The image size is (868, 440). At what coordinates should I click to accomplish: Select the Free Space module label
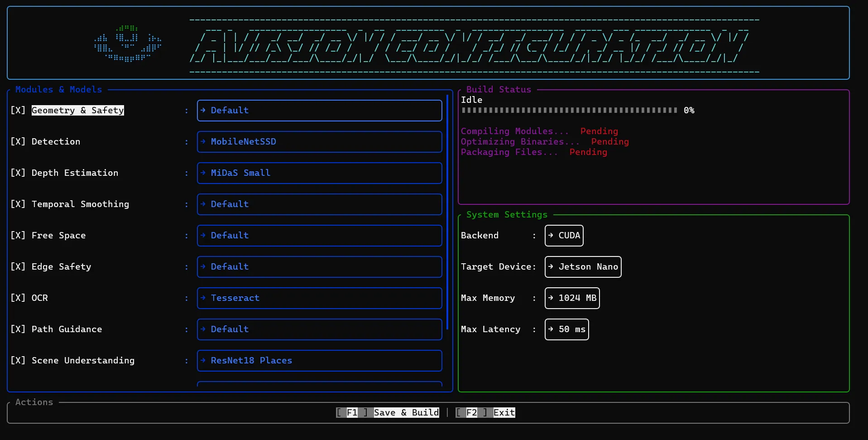(59, 236)
